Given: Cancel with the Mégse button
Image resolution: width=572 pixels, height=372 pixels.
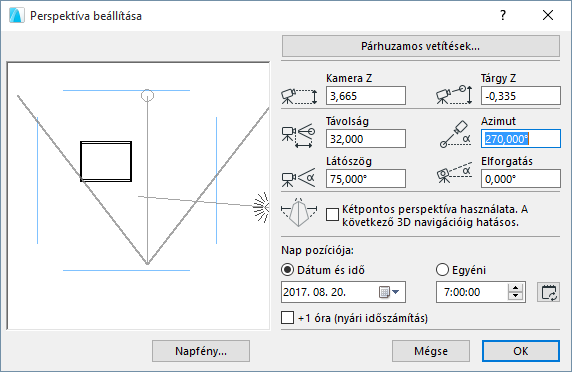Looking at the screenshot, I should [x=431, y=351].
